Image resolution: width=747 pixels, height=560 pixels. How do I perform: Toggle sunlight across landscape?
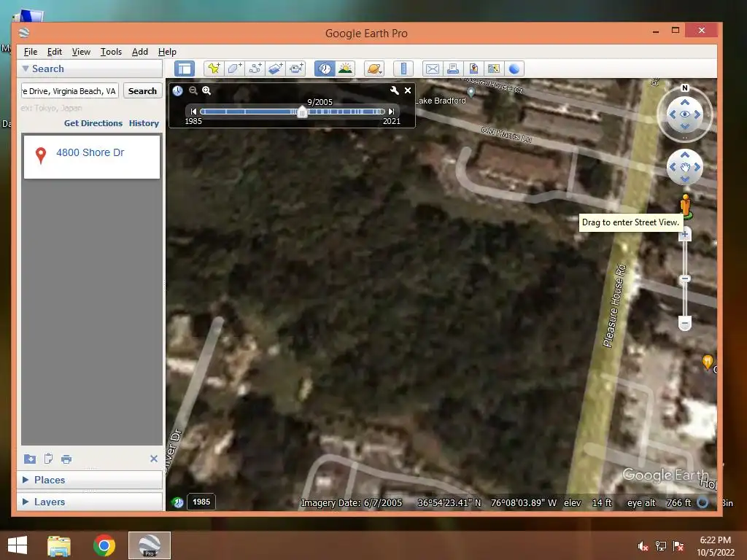(345, 69)
